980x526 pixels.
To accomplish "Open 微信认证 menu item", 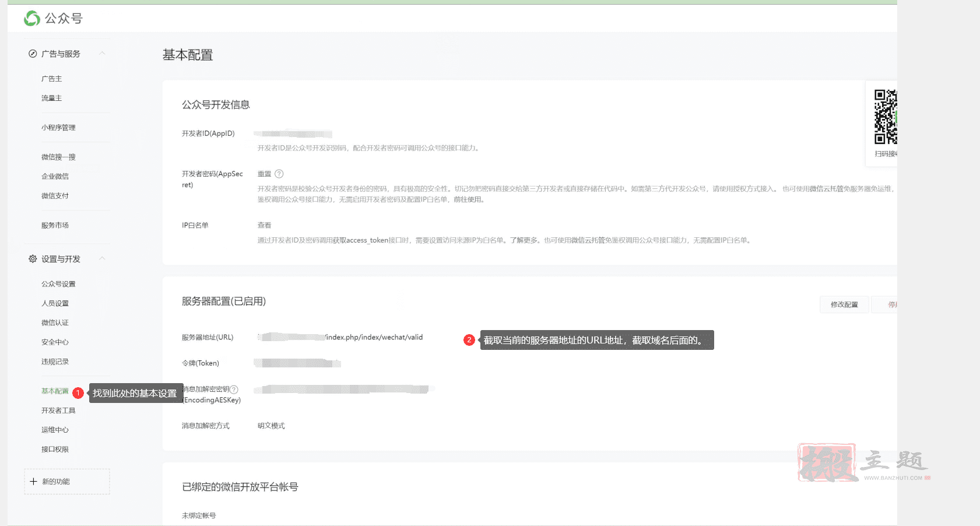I will pos(55,322).
